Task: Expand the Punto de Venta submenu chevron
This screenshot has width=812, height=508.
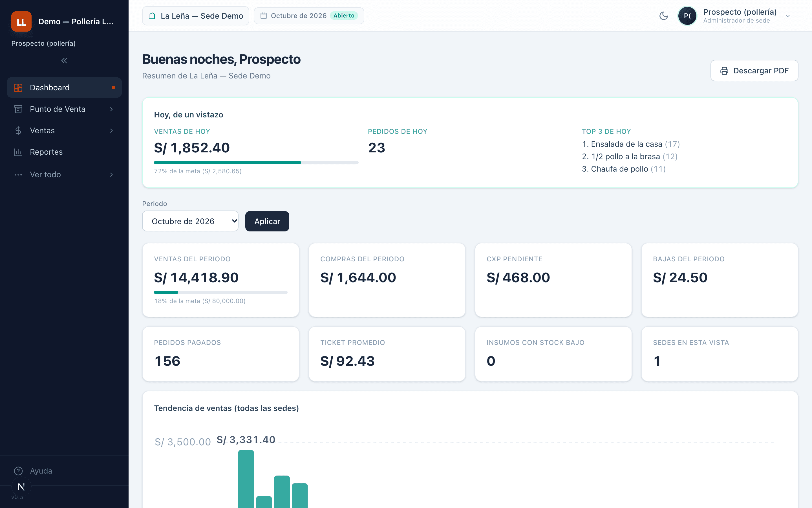Action: point(111,109)
